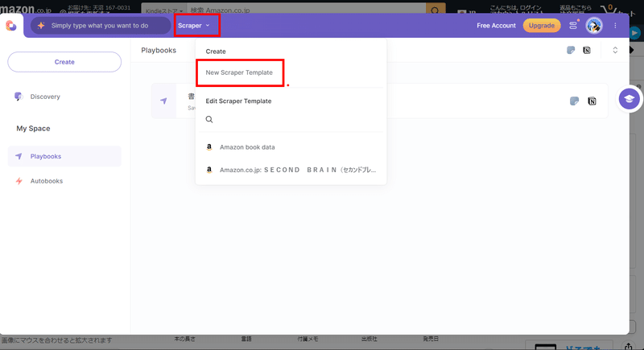
Task: Select Playbooks in My Space
Action: click(64, 156)
